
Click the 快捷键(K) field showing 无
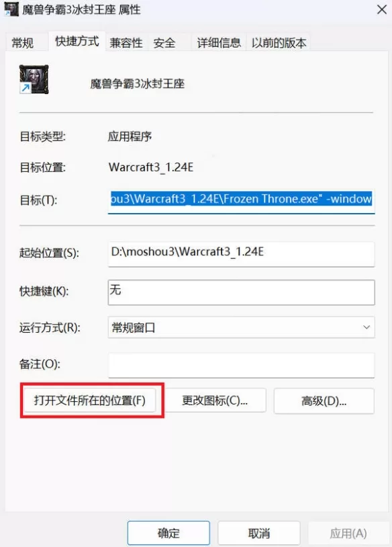[241, 292]
